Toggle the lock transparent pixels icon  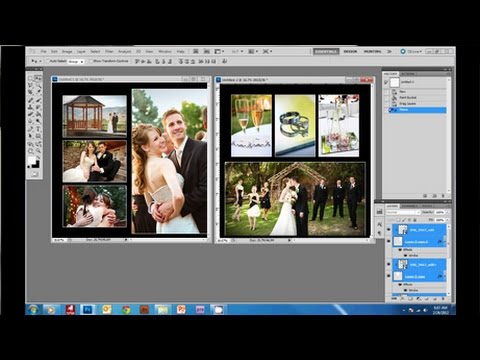pyautogui.click(x=398, y=220)
